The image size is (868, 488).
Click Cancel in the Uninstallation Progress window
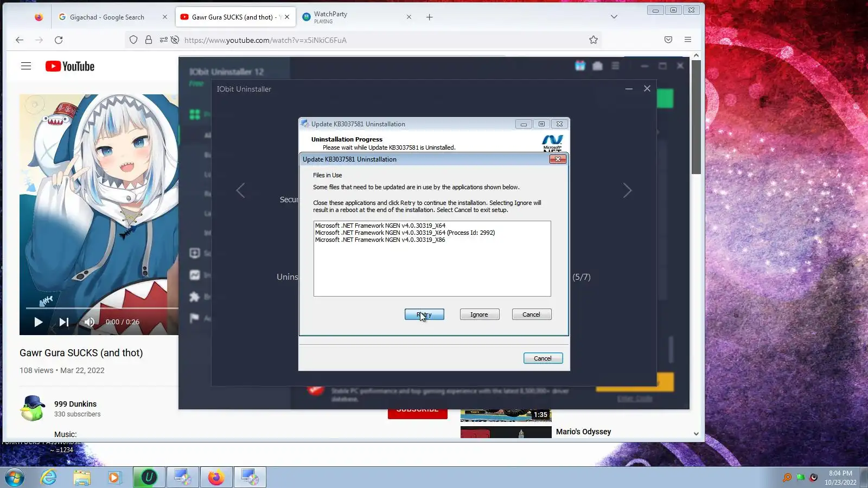coord(542,358)
